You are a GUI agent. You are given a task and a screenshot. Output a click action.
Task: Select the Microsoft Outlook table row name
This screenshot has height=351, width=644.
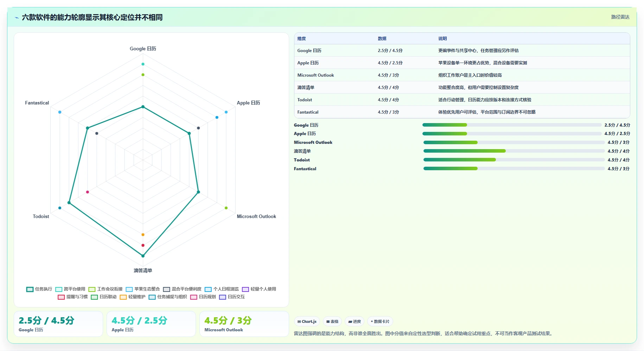click(315, 75)
